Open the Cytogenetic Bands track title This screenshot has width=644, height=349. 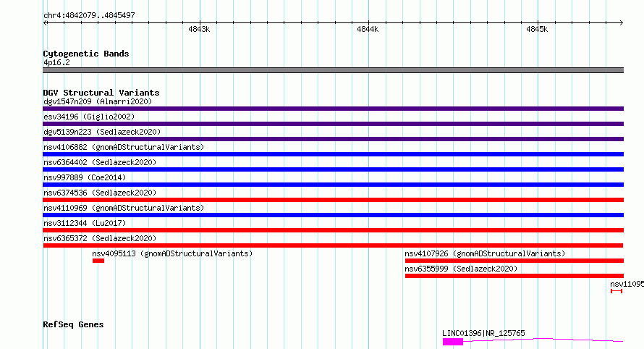(x=86, y=54)
